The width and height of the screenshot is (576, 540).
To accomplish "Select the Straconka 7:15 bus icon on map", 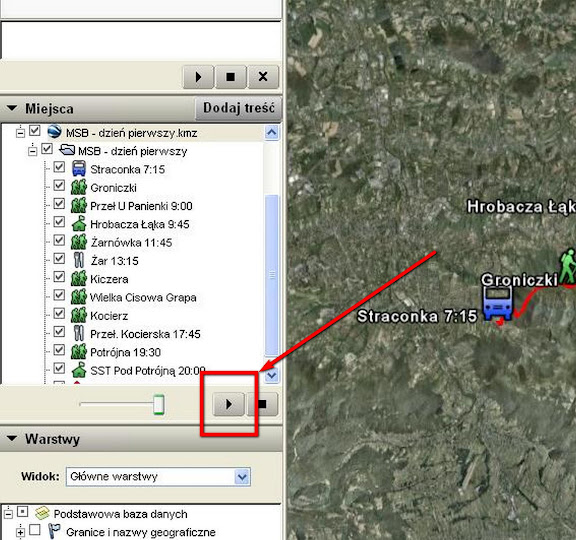I will [x=497, y=303].
